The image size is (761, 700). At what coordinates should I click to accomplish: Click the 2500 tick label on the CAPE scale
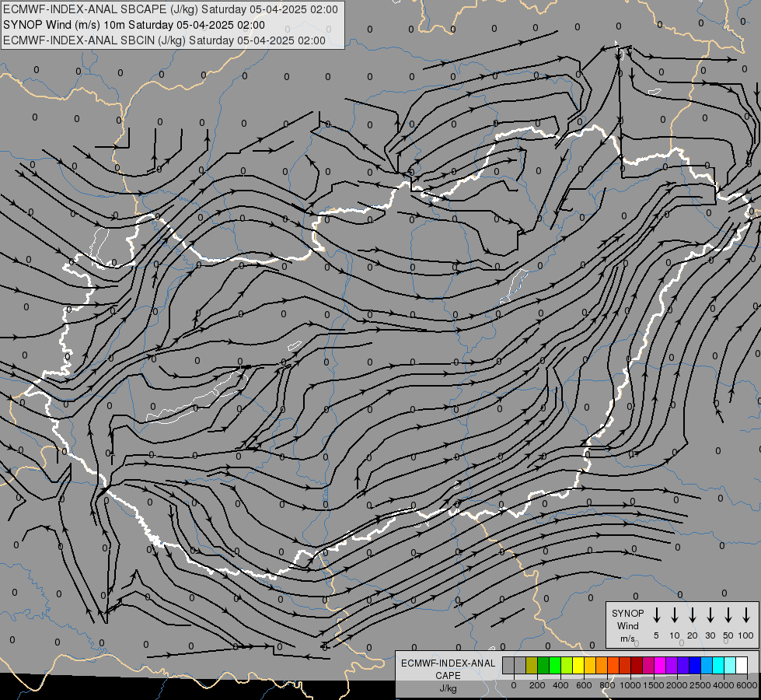(x=700, y=685)
